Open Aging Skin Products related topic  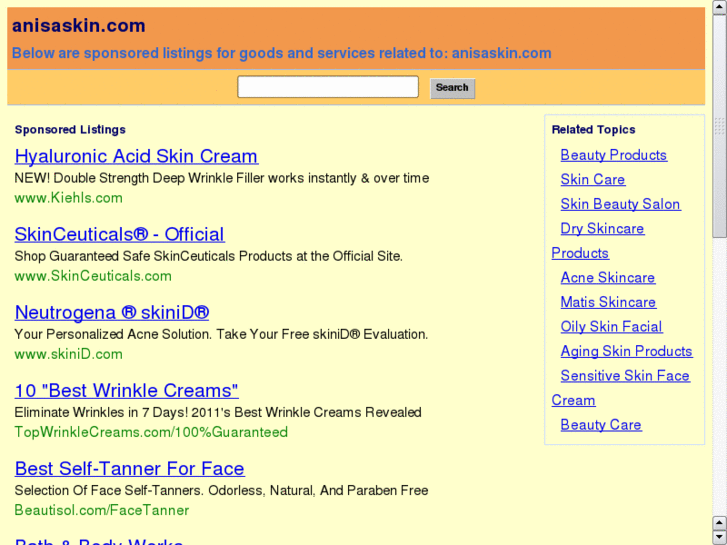click(626, 352)
